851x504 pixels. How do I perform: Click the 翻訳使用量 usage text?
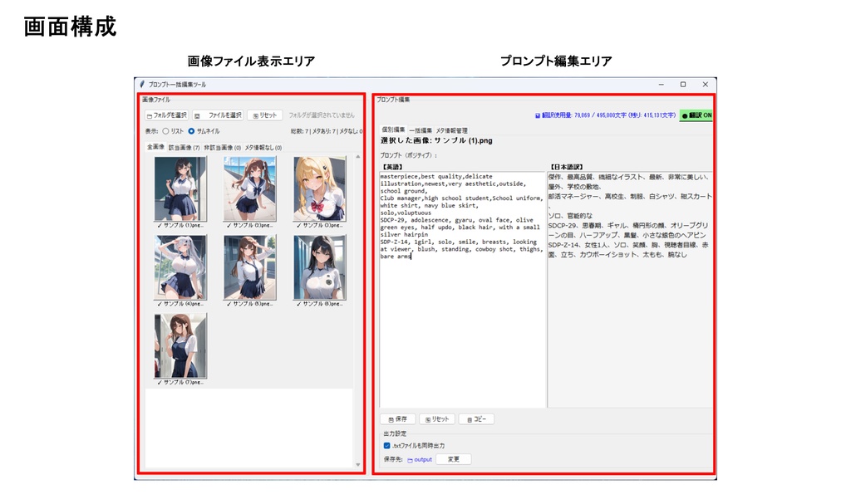click(606, 115)
